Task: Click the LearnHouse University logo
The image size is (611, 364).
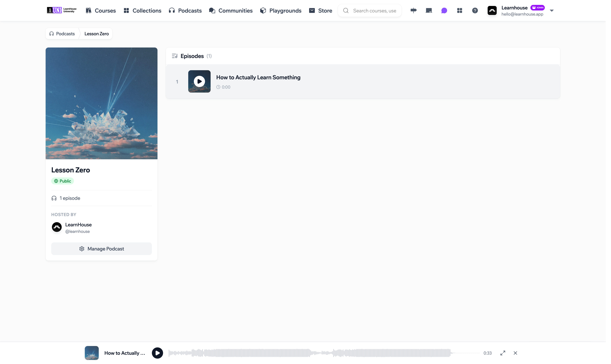Action: pos(62,10)
